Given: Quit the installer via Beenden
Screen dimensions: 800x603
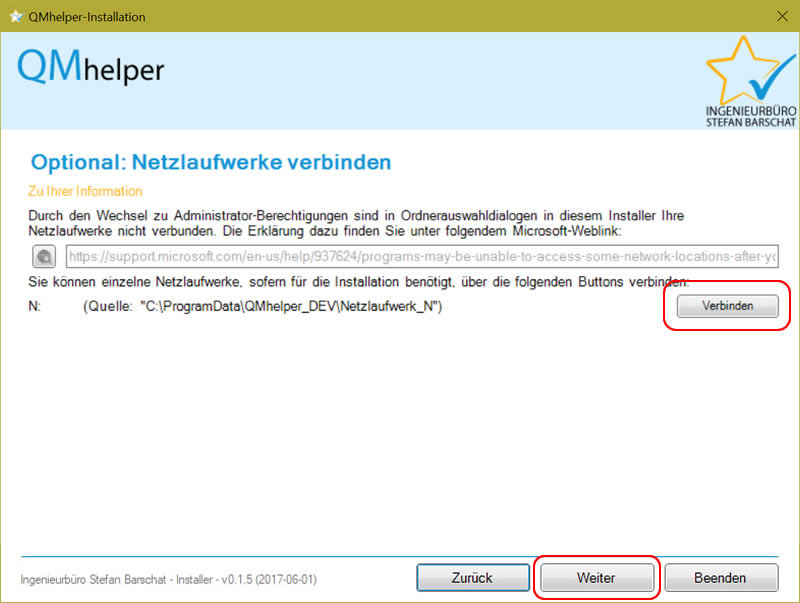Looking at the screenshot, I should [721, 578].
